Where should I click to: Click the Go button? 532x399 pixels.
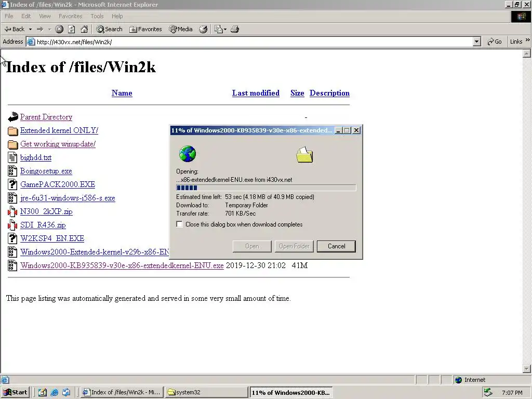click(495, 42)
